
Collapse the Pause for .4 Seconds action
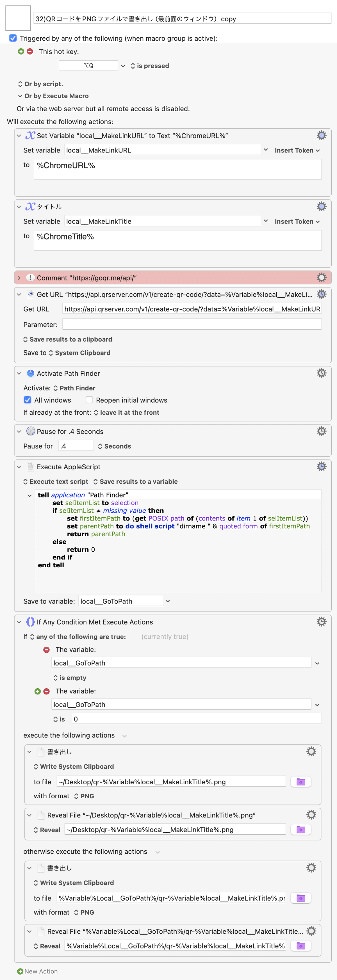click(x=19, y=431)
